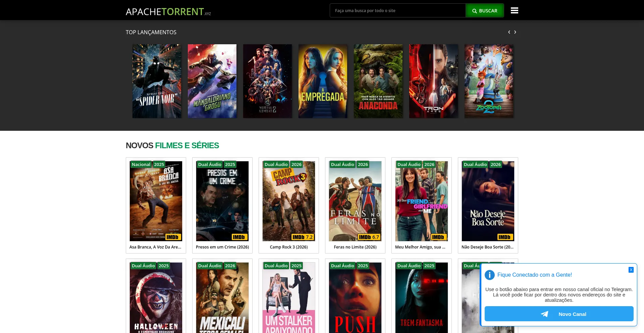
Task: Click the 'NOVOS FILMES E SÉRIES' heading
Action: (172, 146)
